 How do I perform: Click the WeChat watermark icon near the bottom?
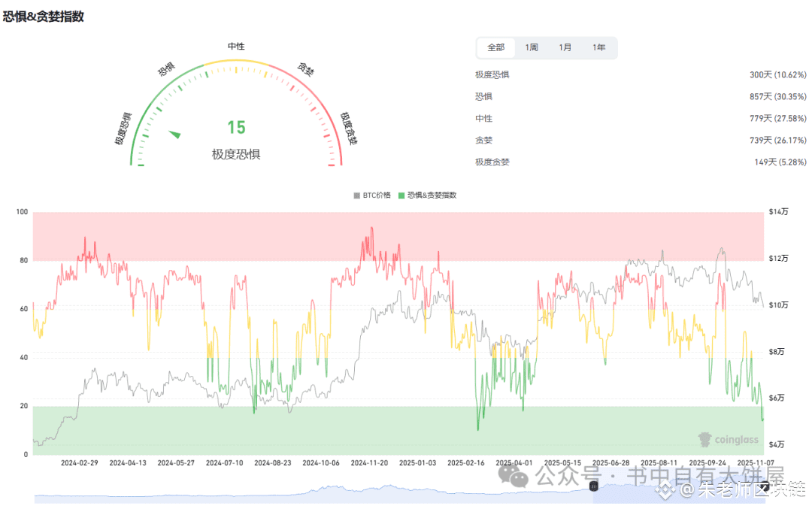(x=514, y=475)
